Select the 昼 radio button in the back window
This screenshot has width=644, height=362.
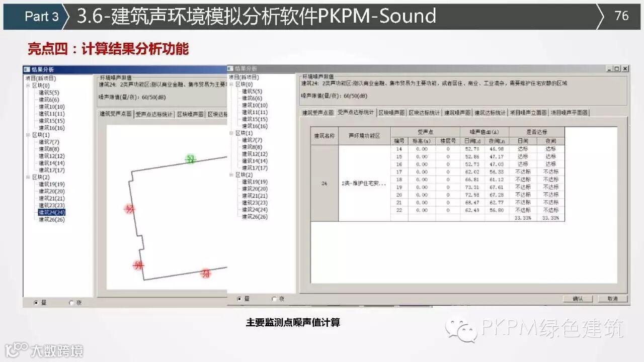[x=36, y=303]
